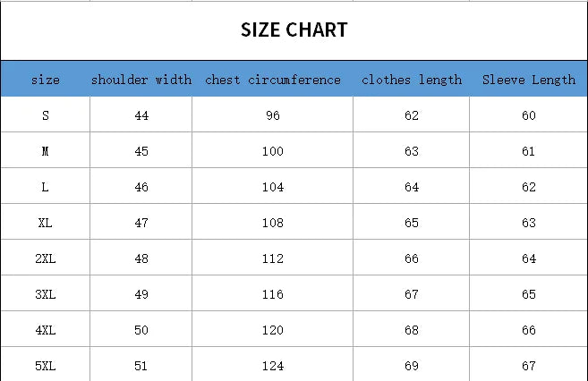Screen dimensions: 588x381
Task: Select chest circumference value 108
Action: coord(273,223)
